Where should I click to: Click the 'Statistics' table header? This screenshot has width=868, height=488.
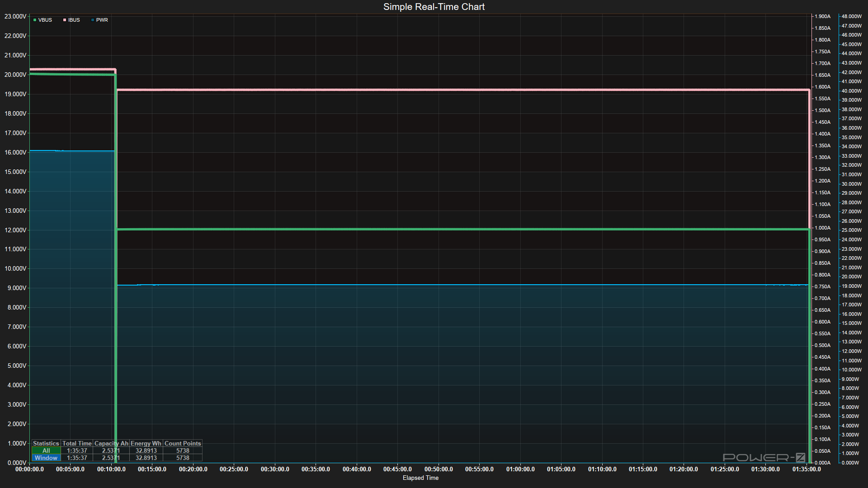[x=46, y=443]
